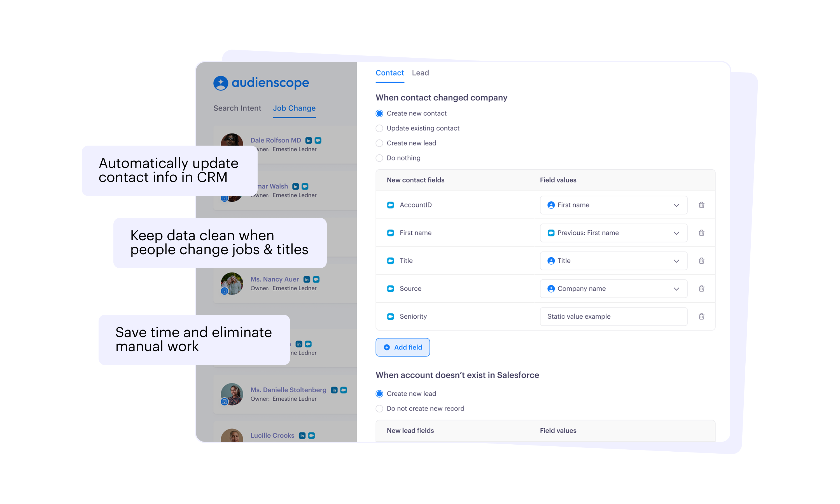This screenshot has height=504, width=840.
Task: Switch to the Contact tab
Action: 389,73
